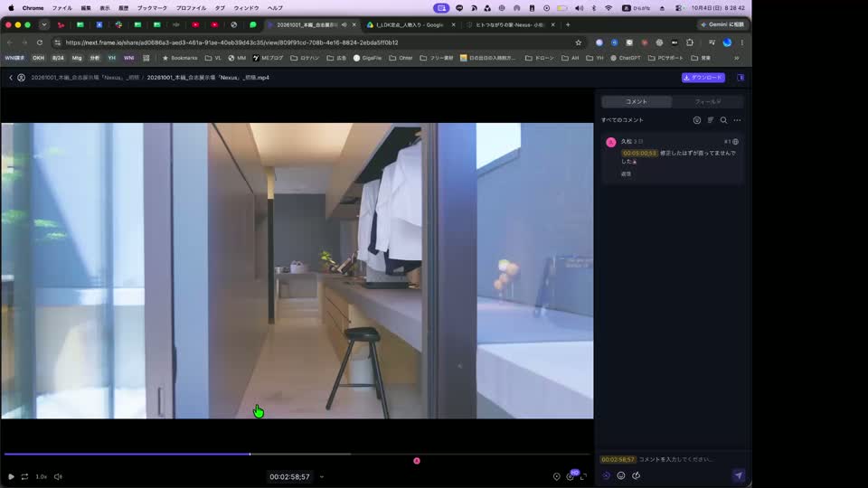Toggle the 00:02:58;57 timestamp on new comment
The image size is (868, 488).
(x=618, y=459)
